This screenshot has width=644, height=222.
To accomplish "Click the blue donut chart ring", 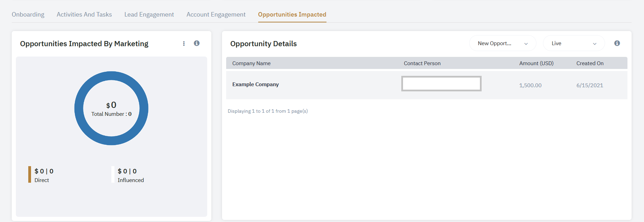I will point(79,108).
